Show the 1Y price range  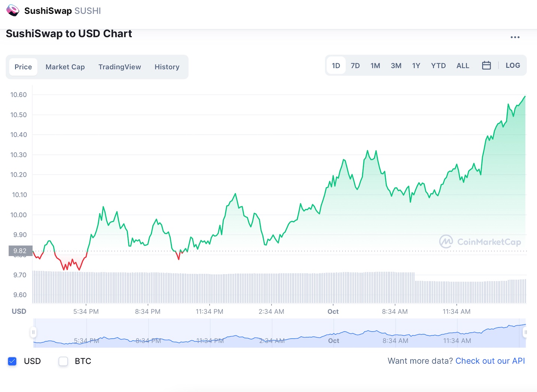click(x=416, y=66)
